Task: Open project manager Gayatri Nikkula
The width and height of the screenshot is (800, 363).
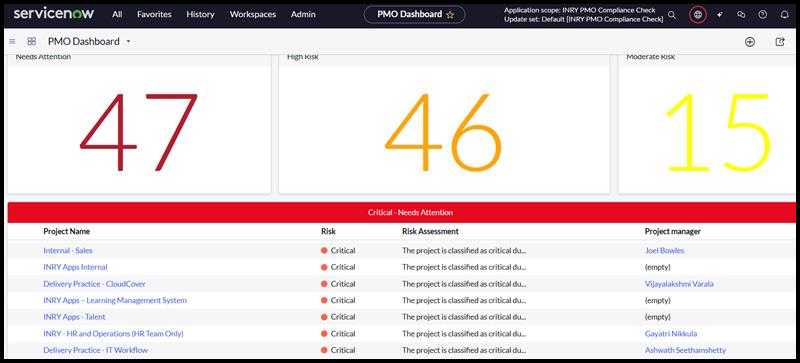Action: tap(671, 333)
